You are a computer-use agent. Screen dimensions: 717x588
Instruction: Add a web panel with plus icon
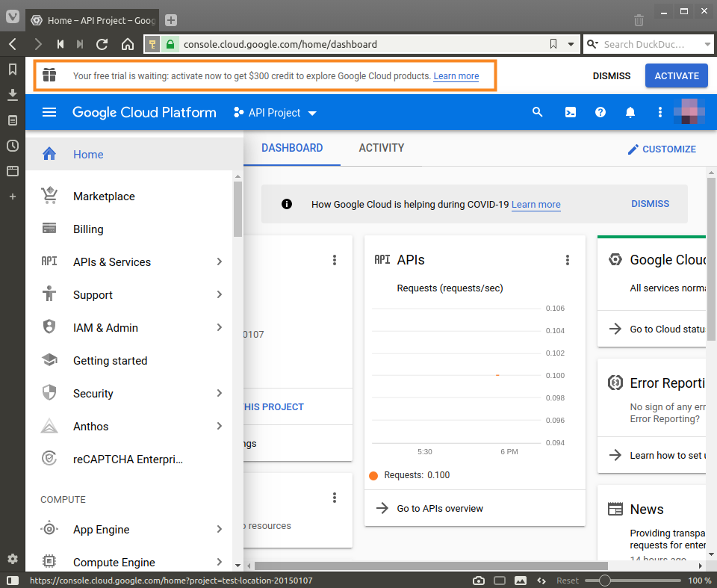pyautogui.click(x=13, y=196)
